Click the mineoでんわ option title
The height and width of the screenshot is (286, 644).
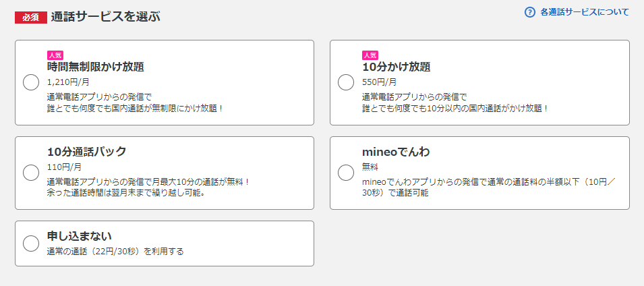pos(396,152)
